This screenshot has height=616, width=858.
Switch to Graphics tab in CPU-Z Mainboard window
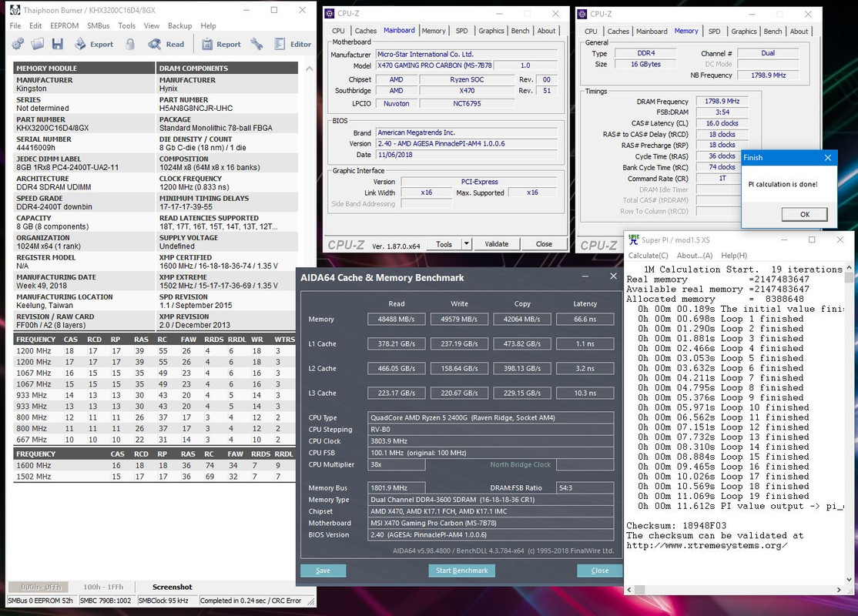pyautogui.click(x=491, y=31)
